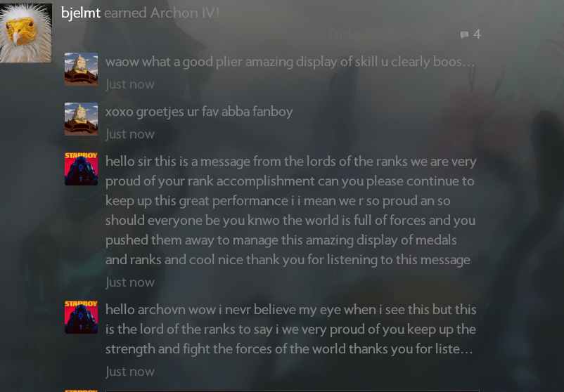Select the Iroh avatar beside 'xoxo groetjes' comment
This screenshot has width=564, height=392.
click(x=81, y=119)
